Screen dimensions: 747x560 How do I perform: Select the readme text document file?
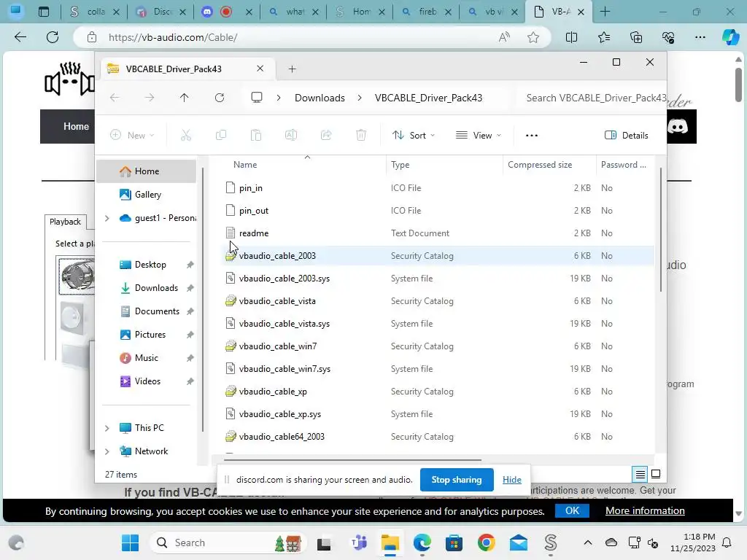coord(438,233)
